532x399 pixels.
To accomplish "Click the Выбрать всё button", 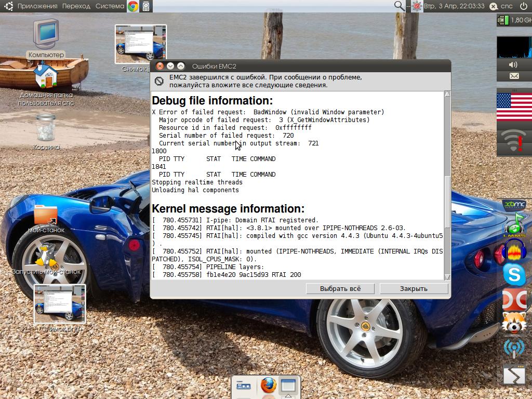I will point(340,289).
